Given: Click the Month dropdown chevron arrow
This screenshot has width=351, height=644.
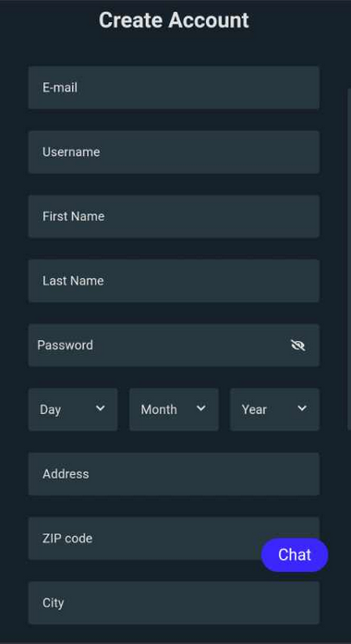Looking at the screenshot, I should pos(200,408).
